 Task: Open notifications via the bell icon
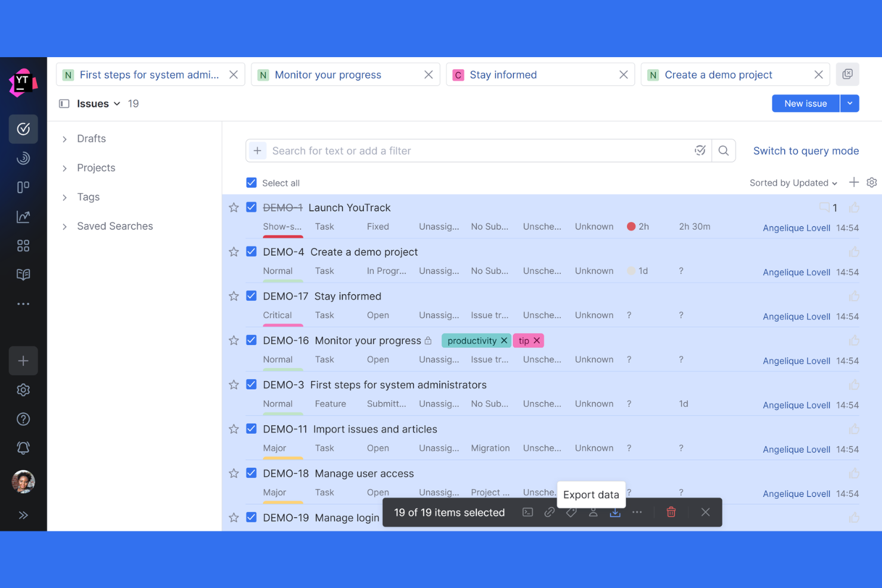click(x=23, y=447)
